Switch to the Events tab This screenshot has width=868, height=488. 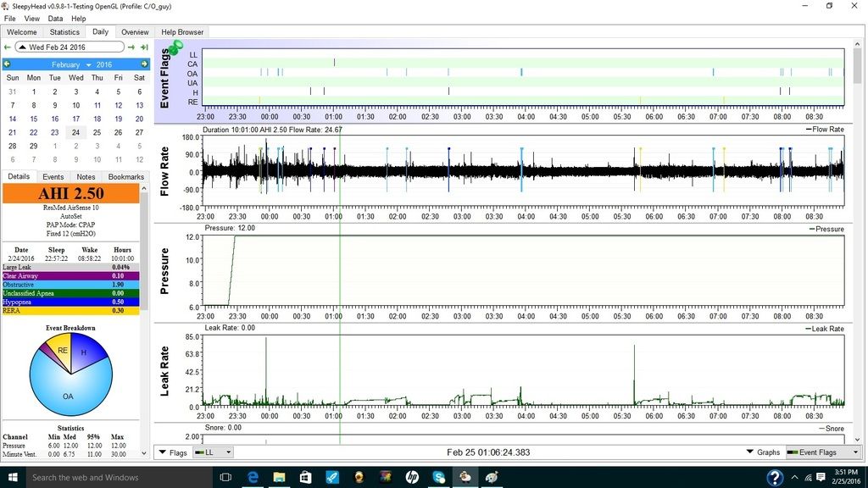pyautogui.click(x=53, y=177)
